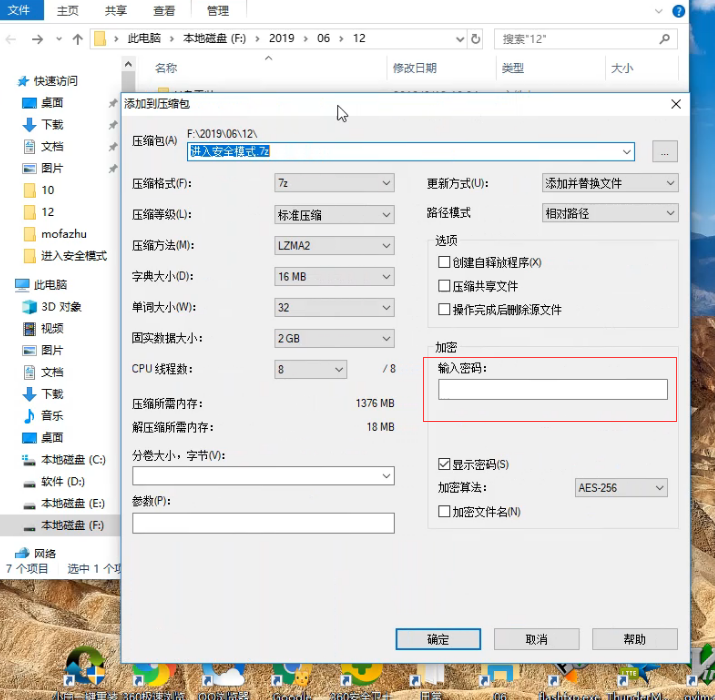Open 音乐 music folder in sidebar
715x700 pixels.
(51, 416)
